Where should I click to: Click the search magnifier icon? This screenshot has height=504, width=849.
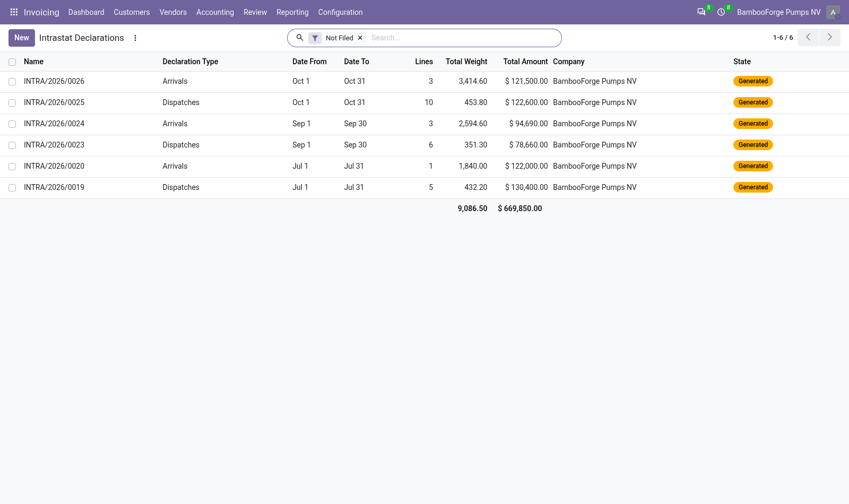coord(300,38)
